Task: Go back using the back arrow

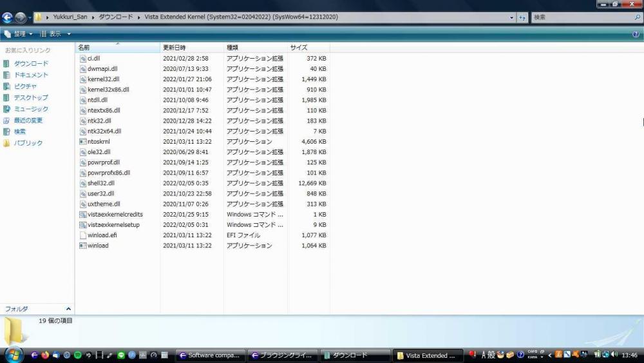Action: [7, 17]
